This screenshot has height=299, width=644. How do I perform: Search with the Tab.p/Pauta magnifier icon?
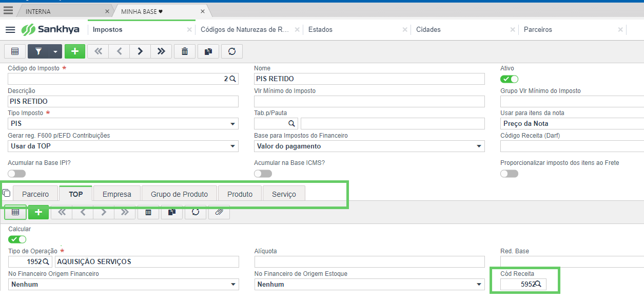(291, 123)
